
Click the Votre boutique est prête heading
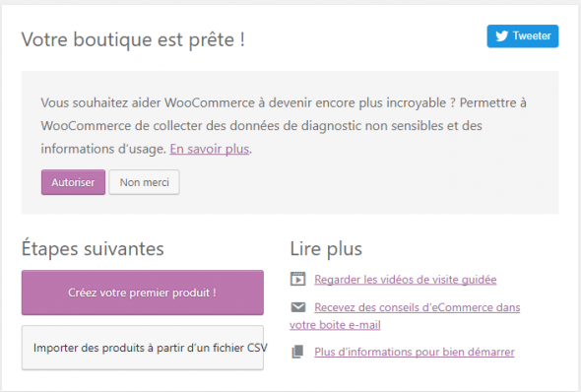tap(133, 39)
